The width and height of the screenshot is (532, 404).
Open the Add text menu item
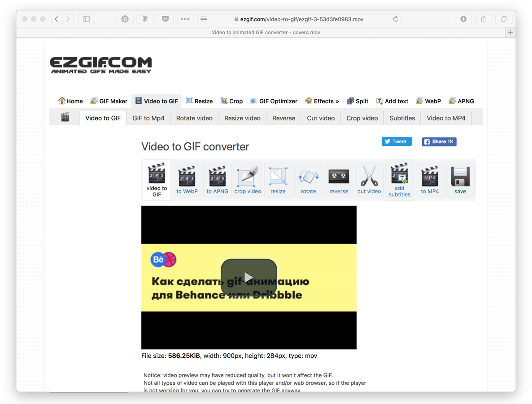coord(392,101)
